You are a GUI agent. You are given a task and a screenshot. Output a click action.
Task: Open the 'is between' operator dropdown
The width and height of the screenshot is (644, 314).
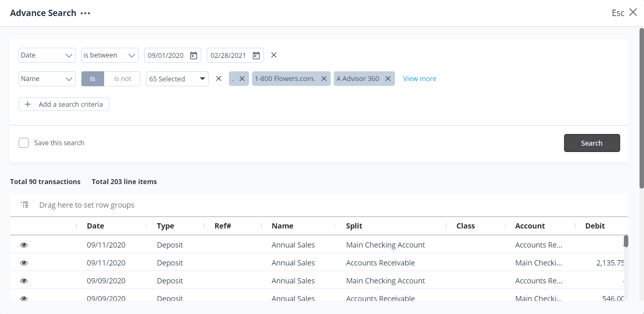(110, 55)
